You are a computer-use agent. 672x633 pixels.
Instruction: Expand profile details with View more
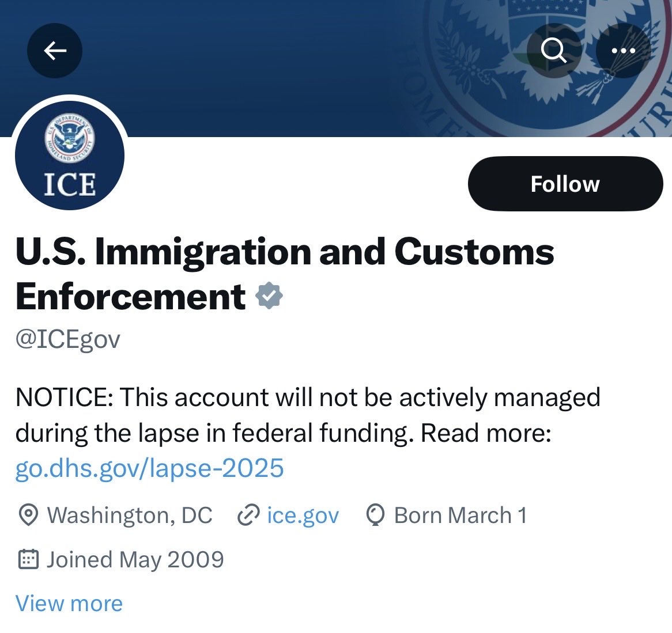point(69,603)
